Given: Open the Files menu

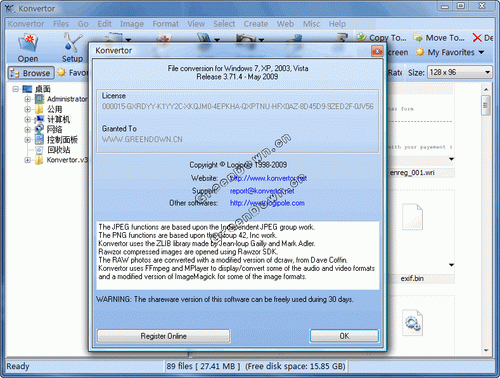Looking at the screenshot, I should coord(61,24).
